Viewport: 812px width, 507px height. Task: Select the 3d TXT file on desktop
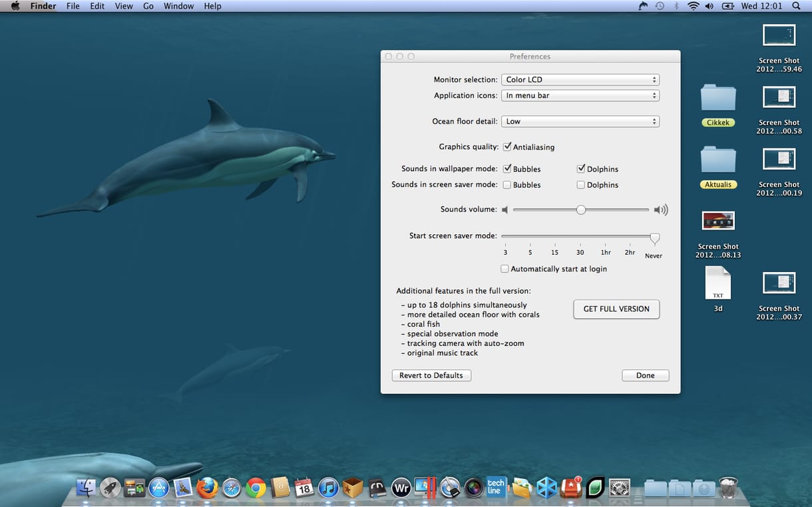coord(718,283)
